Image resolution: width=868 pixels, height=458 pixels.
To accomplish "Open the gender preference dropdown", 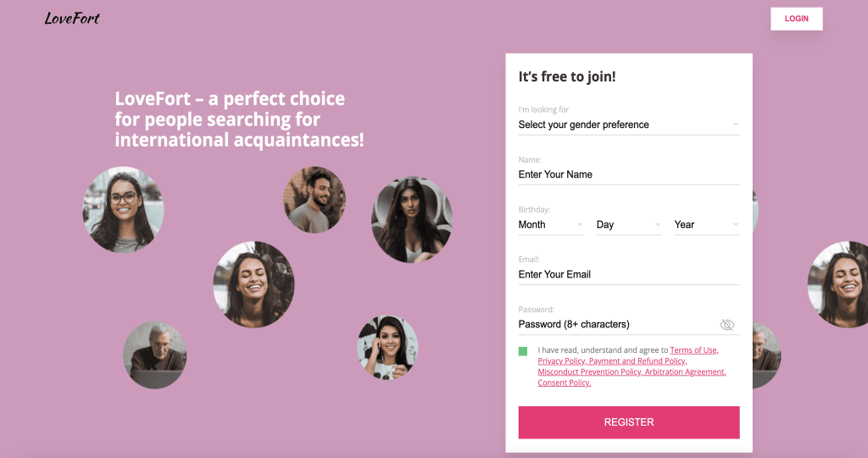I will coord(628,125).
